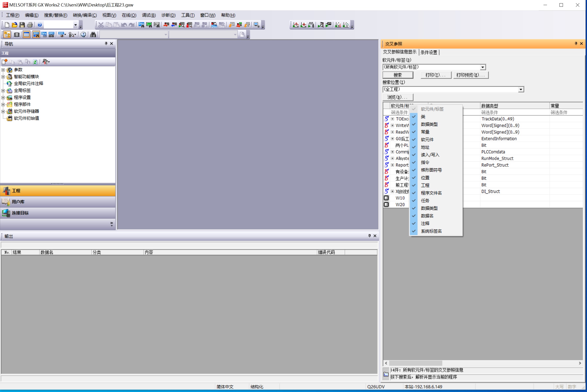Select the 全局软元件注释 tree item
Image resolution: width=587 pixels, height=392 pixels.
coord(28,83)
